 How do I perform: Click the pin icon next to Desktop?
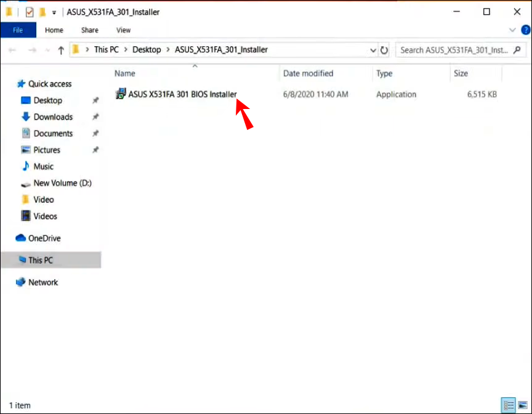(95, 100)
